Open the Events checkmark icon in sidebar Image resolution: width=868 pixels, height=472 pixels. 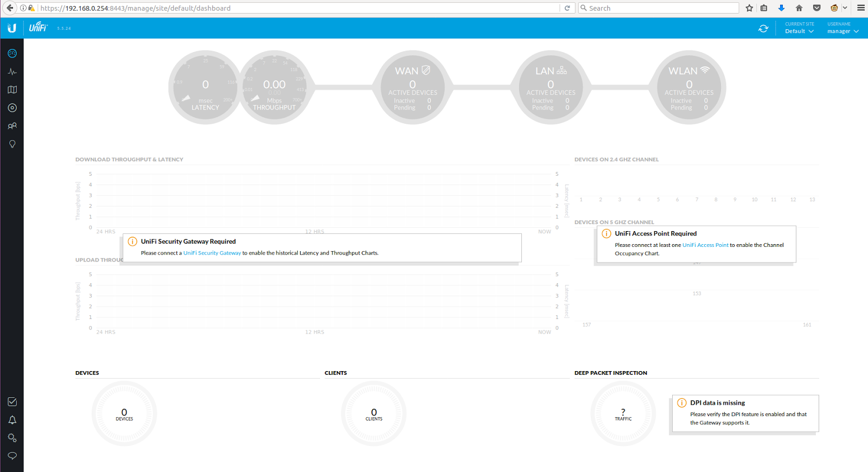(12, 401)
